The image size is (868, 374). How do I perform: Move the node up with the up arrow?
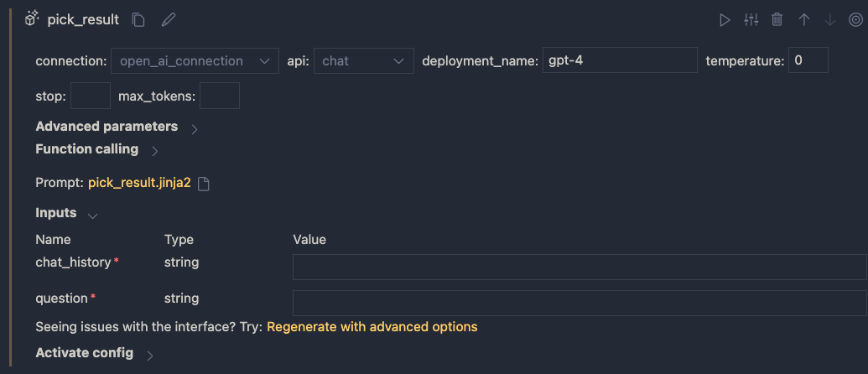coord(803,19)
